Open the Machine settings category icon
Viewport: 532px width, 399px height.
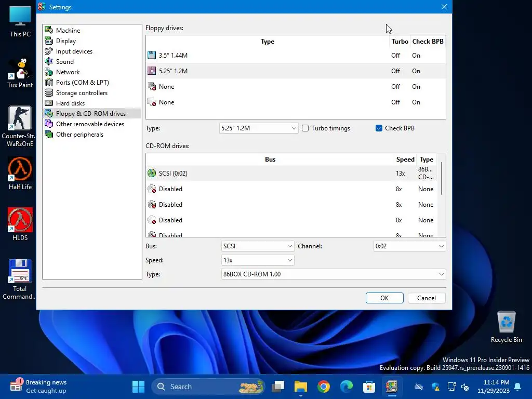[x=49, y=30]
